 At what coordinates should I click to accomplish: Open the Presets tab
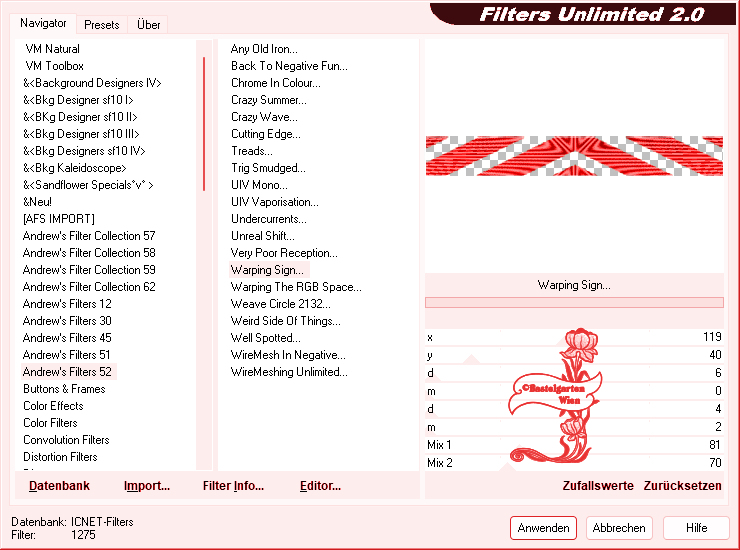point(101,25)
